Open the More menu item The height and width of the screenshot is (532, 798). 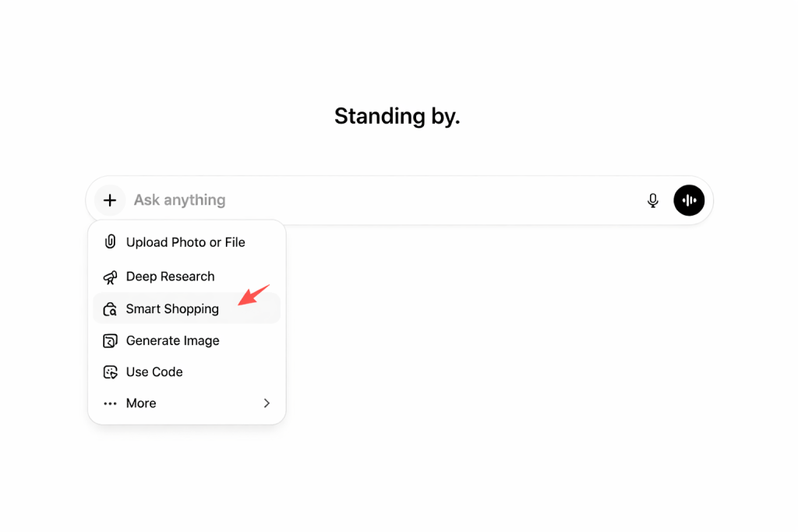click(141, 403)
